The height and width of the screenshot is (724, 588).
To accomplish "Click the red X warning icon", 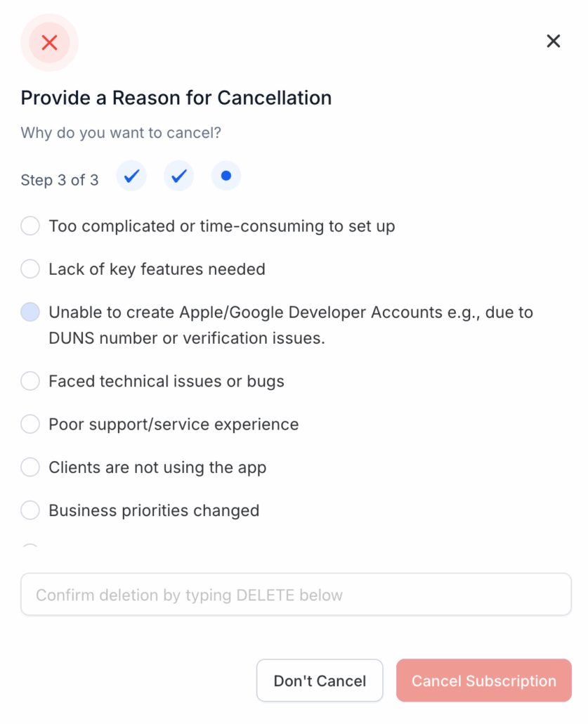I will tap(49, 43).
